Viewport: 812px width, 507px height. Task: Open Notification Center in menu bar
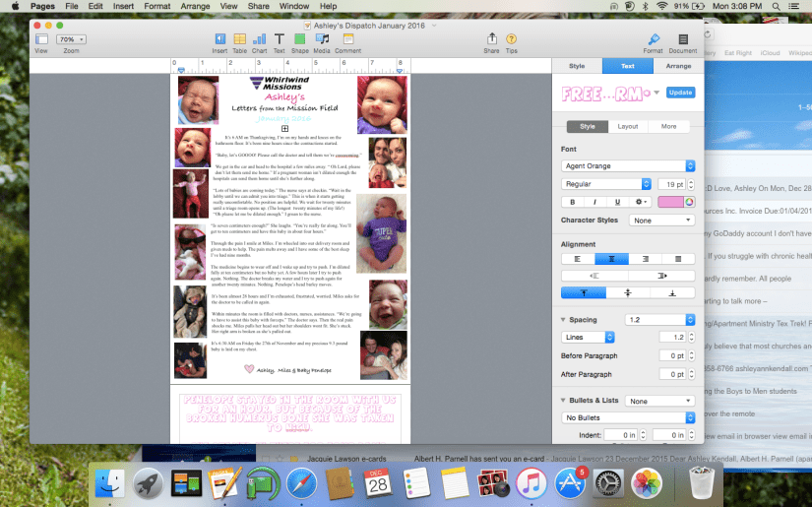(x=793, y=6)
